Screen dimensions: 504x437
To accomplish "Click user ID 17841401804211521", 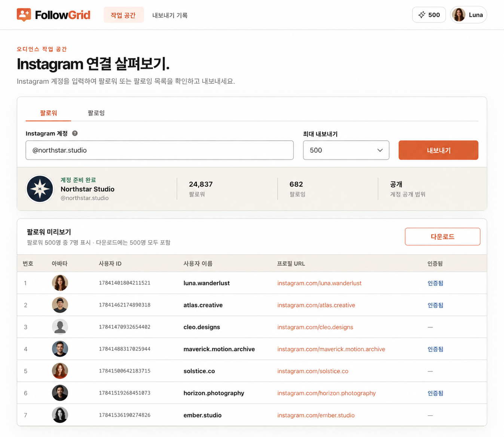I will click(125, 283).
